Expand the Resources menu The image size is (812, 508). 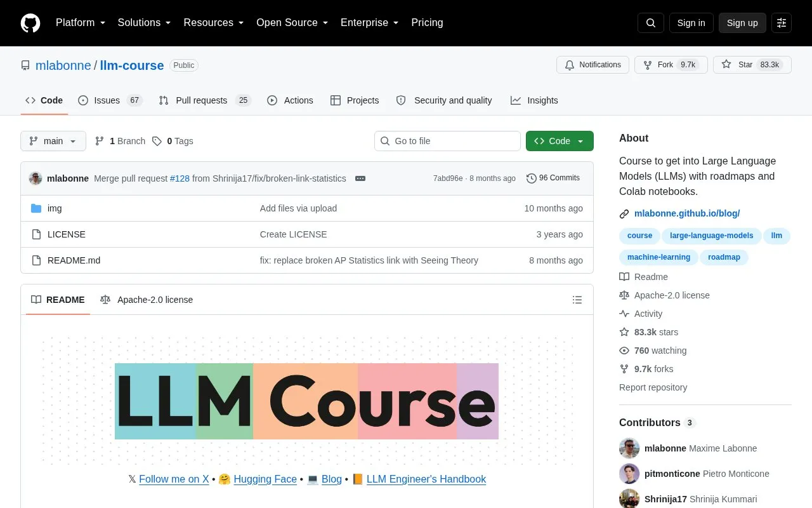pyautogui.click(x=214, y=23)
